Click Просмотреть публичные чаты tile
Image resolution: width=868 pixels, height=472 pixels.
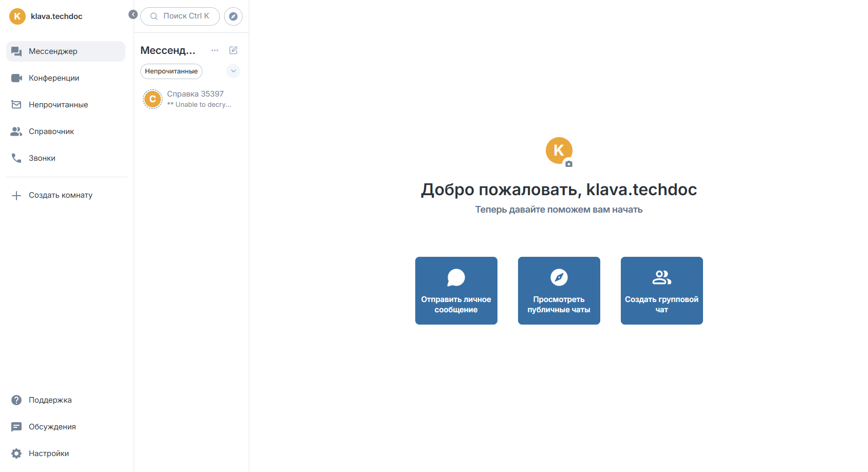pyautogui.click(x=559, y=291)
